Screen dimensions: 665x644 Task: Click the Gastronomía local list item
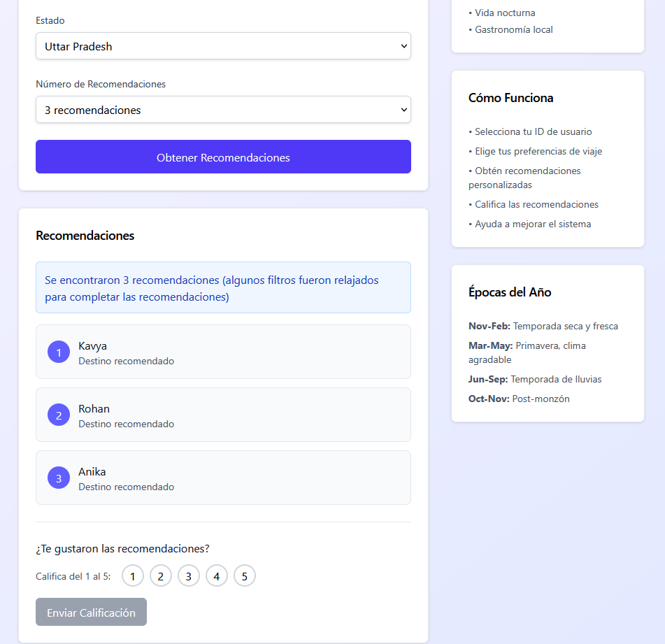coord(510,29)
